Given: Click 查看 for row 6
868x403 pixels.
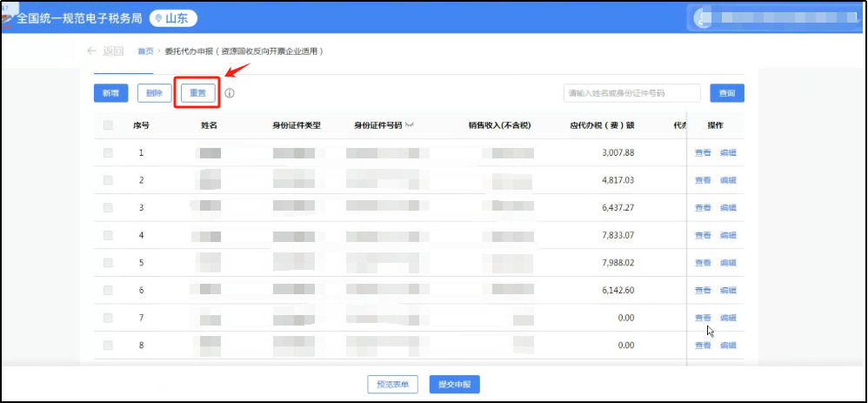Looking at the screenshot, I should click(703, 290).
